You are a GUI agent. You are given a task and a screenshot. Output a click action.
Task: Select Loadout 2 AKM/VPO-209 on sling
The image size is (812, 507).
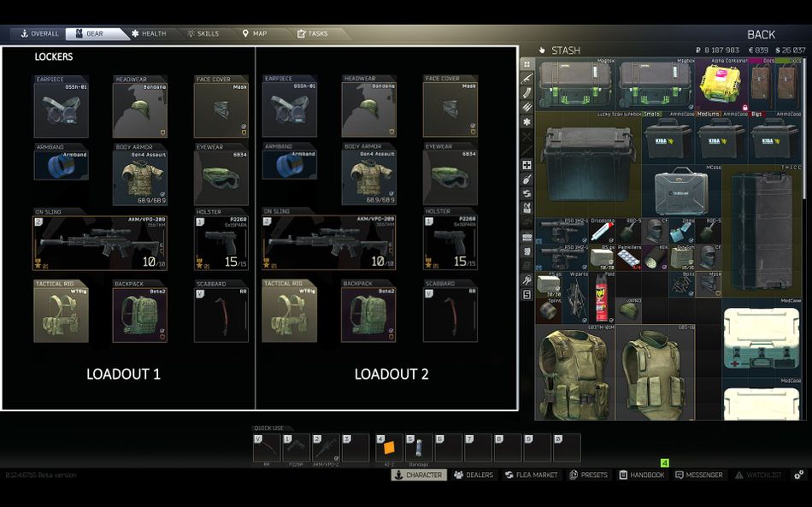(329, 242)
